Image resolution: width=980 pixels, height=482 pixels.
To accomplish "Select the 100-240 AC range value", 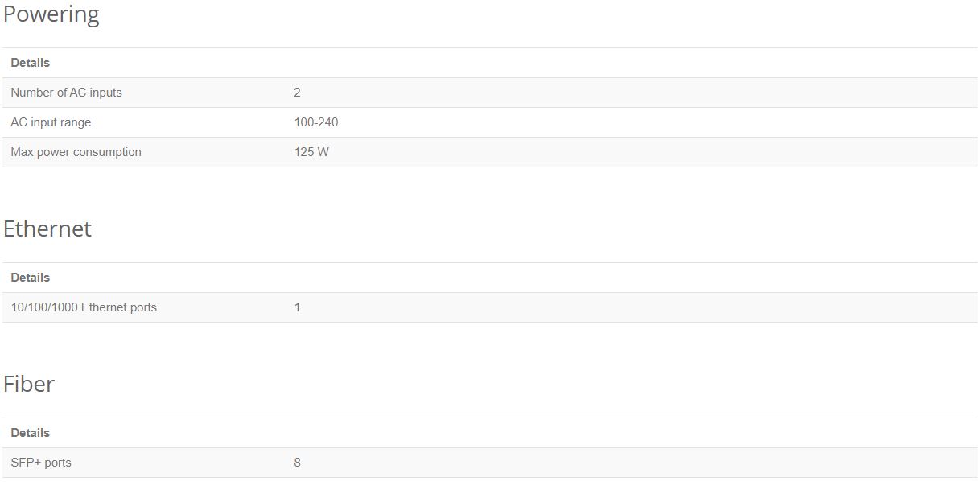I will [x=316, y=122].
